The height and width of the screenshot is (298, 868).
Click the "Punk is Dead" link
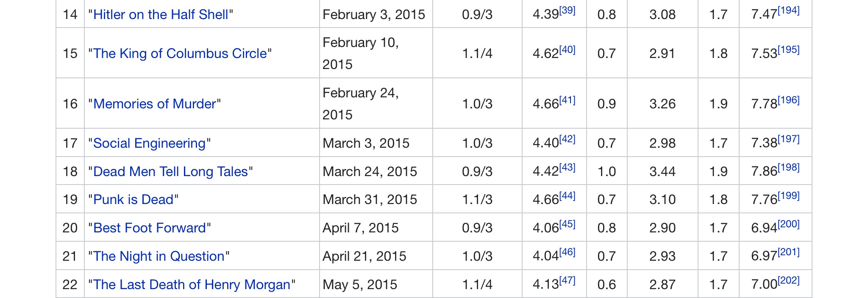pyautogui.click(x=133, y=200)
